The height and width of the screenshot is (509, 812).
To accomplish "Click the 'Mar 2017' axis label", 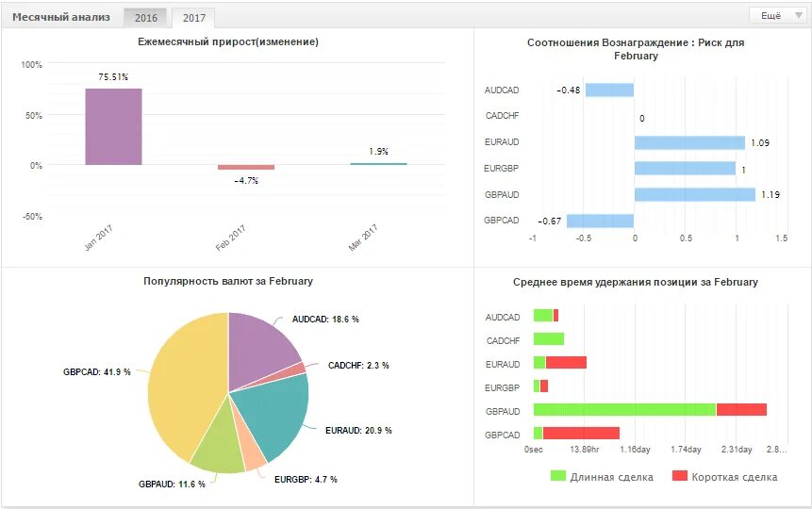I will click(363, 238).
